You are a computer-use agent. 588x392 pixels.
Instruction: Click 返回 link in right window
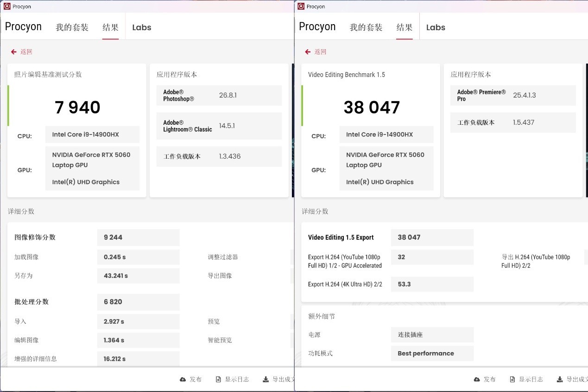click(x=321, y=52)
